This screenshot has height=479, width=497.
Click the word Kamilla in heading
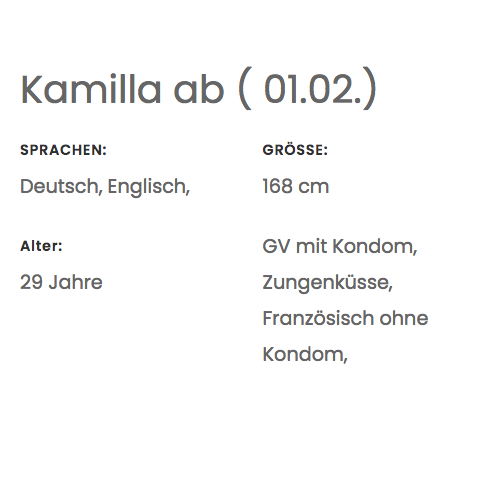[91, 89]
